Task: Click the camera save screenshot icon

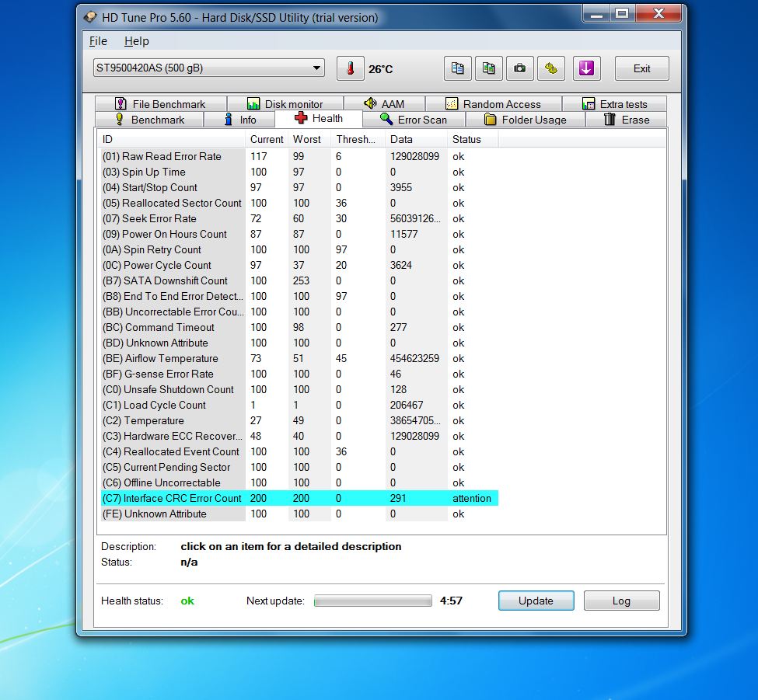Action: pyautogui.click(x=519, y=68)
